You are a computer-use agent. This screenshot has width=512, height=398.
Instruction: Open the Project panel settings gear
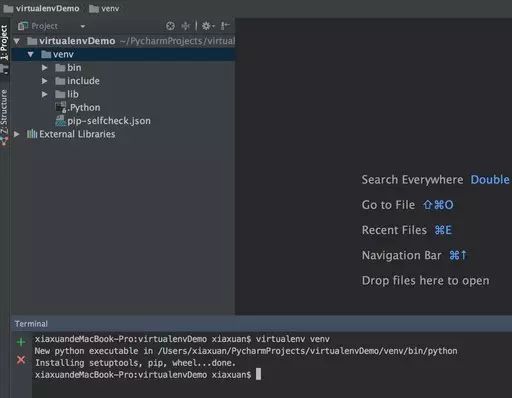208,26
